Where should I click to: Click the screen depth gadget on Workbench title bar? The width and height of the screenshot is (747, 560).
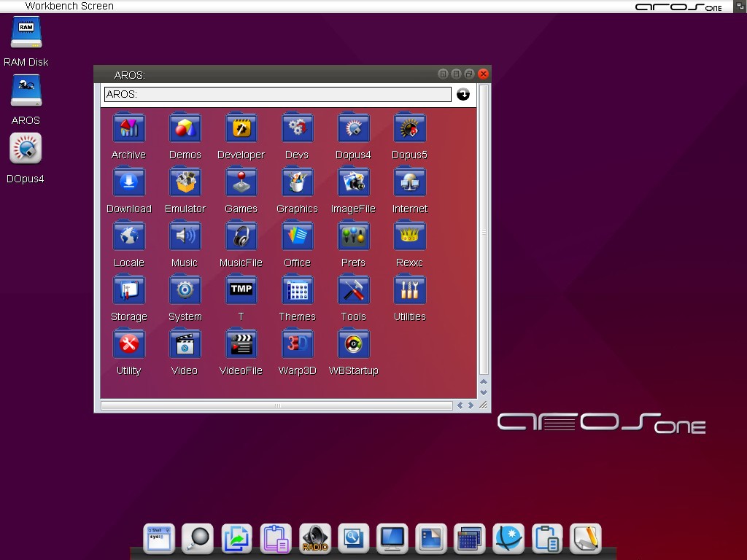click(740, 6)
